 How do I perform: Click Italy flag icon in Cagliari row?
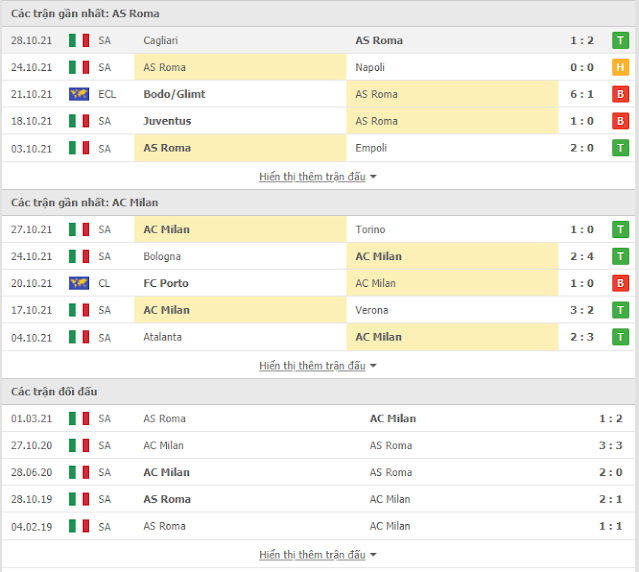(x=79, y=40)
